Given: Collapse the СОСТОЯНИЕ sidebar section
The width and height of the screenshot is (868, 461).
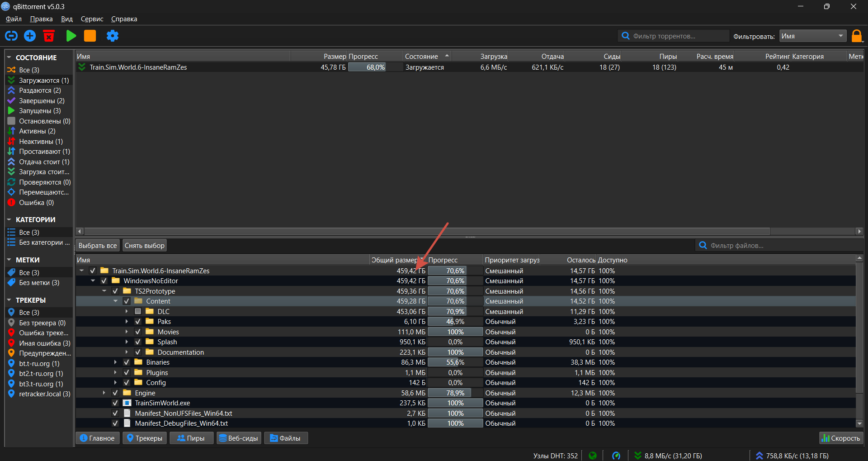Looking at the screenshot, I should click(x=9, y=57).
